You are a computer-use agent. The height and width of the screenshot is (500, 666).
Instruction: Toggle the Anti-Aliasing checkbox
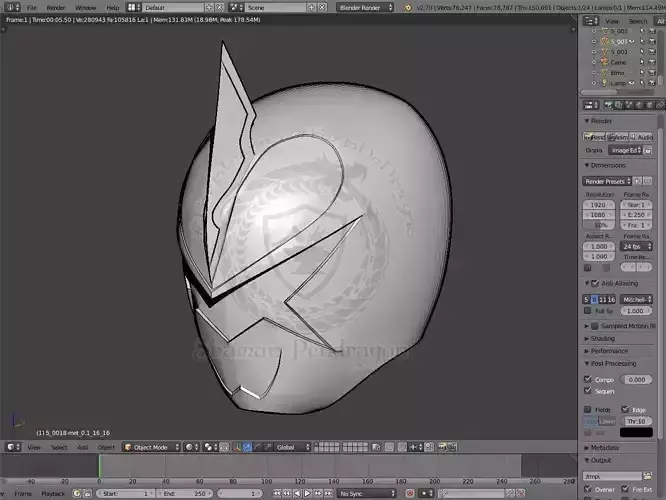[x=595, y=283]
